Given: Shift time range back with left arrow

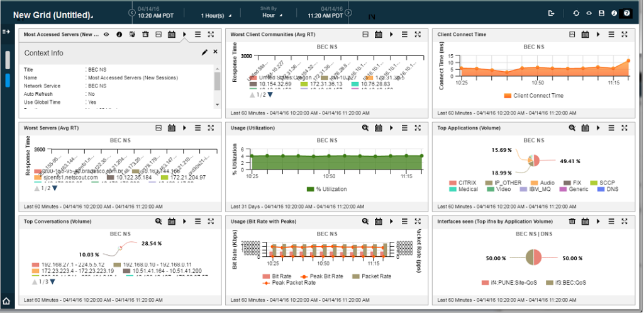Looking at the screenshot, I should click(x=132, y=12).
